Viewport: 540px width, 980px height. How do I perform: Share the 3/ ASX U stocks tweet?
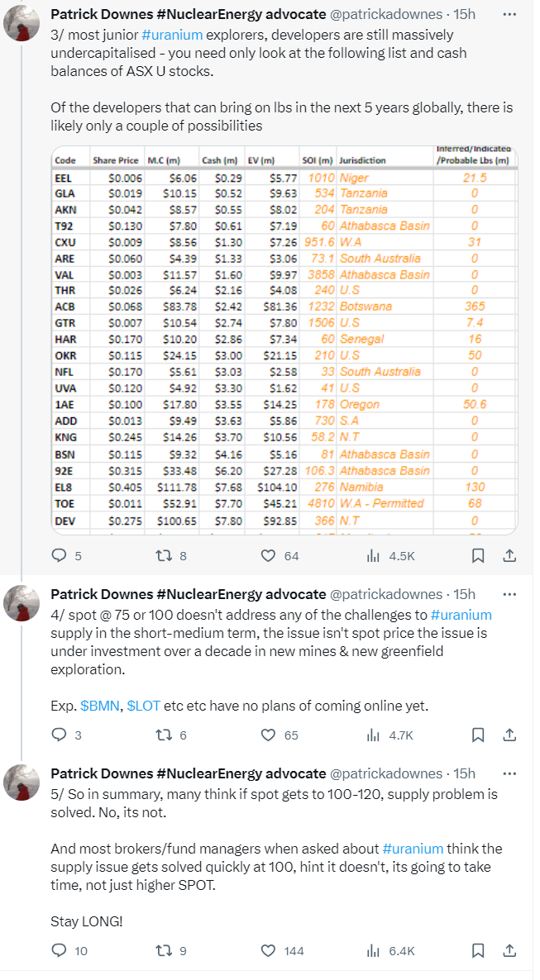510,556
